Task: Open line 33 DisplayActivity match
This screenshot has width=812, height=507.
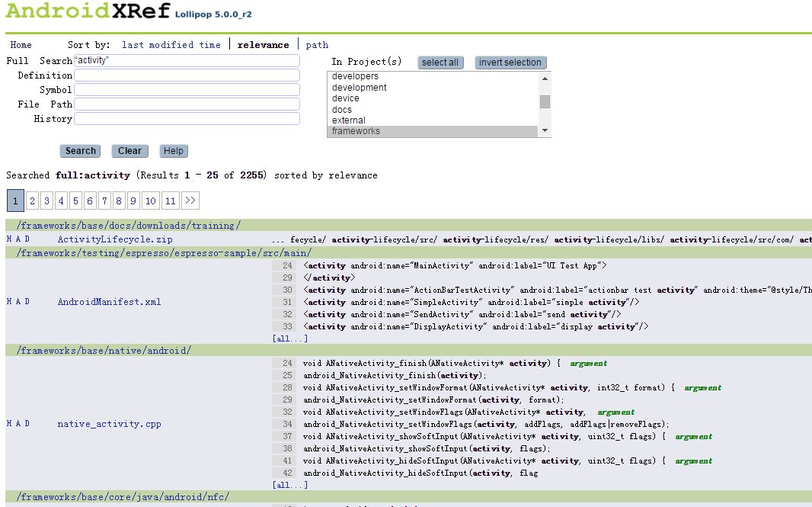Action: click(476, 326)
